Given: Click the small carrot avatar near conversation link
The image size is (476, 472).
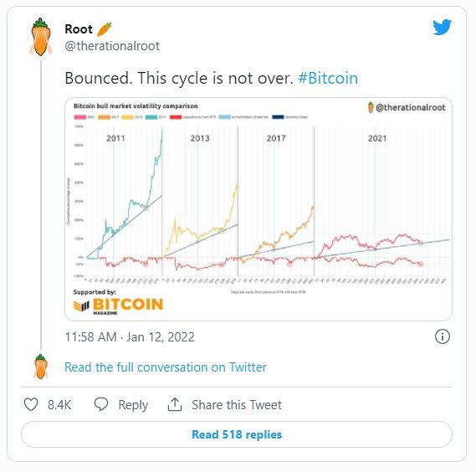Looking at the screenshot, I should point(41,367).
